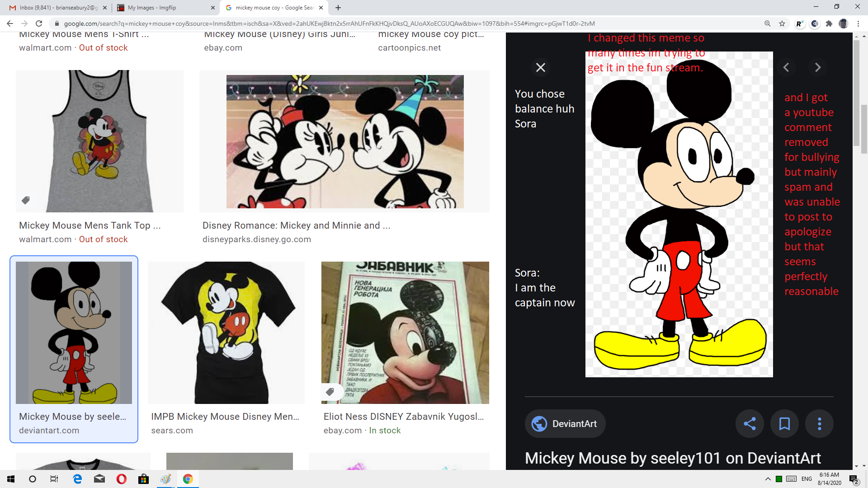Close the image overlay popup

[x=540, y=67]
